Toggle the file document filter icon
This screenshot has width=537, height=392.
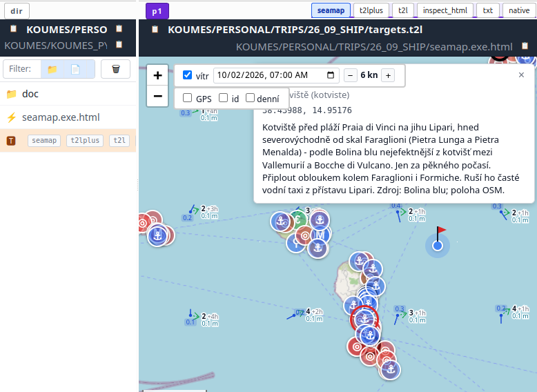coord(75,69)
